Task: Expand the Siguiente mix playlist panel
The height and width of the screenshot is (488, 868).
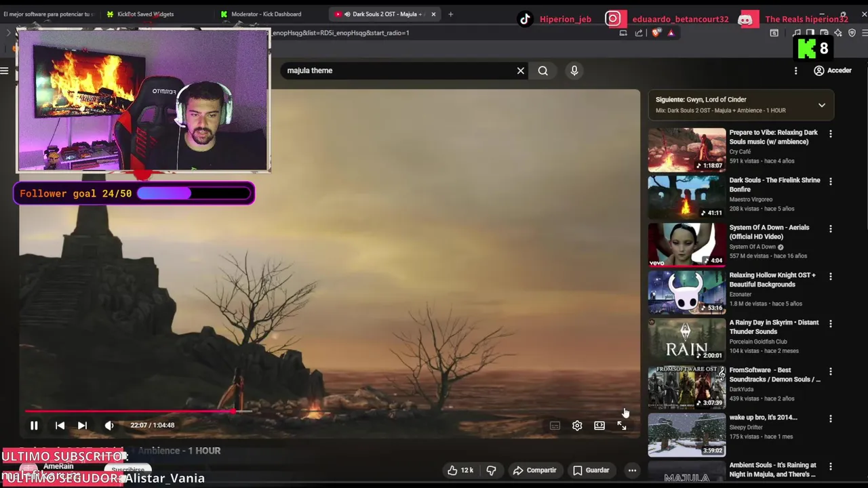Action: point(822,105)
